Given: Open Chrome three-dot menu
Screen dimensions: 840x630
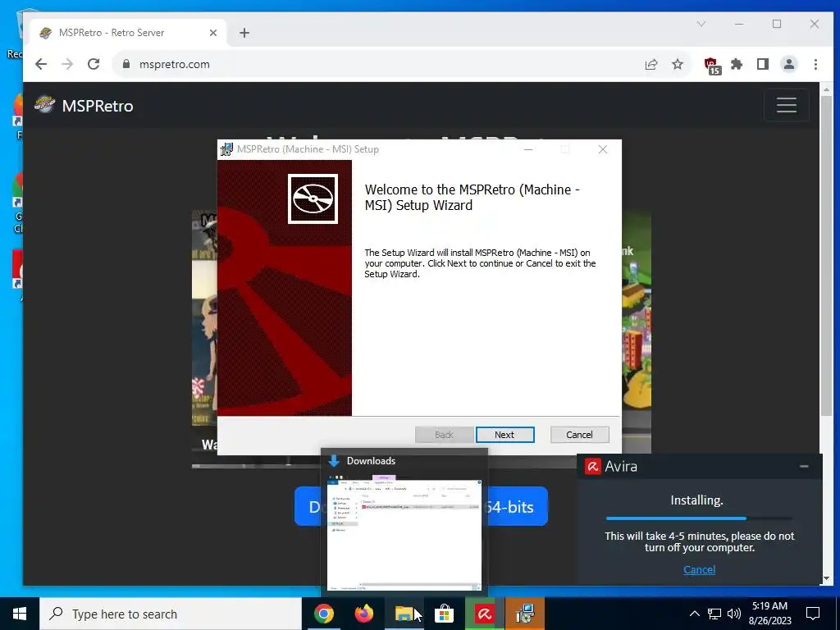Looking at the screenshot, I should pos(815,64).
